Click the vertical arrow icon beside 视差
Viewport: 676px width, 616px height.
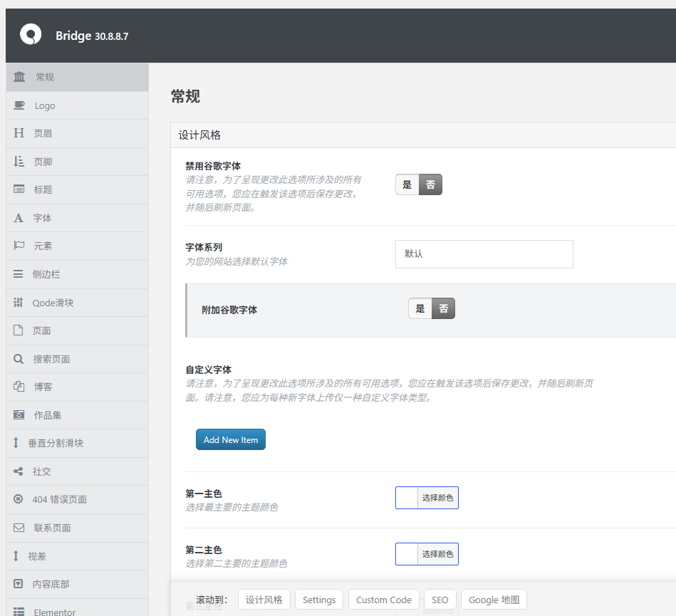coord(16,556)
